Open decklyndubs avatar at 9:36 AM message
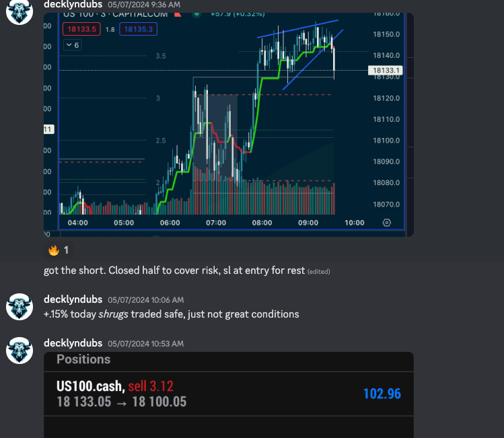504x438 pixels. (20, 11)
